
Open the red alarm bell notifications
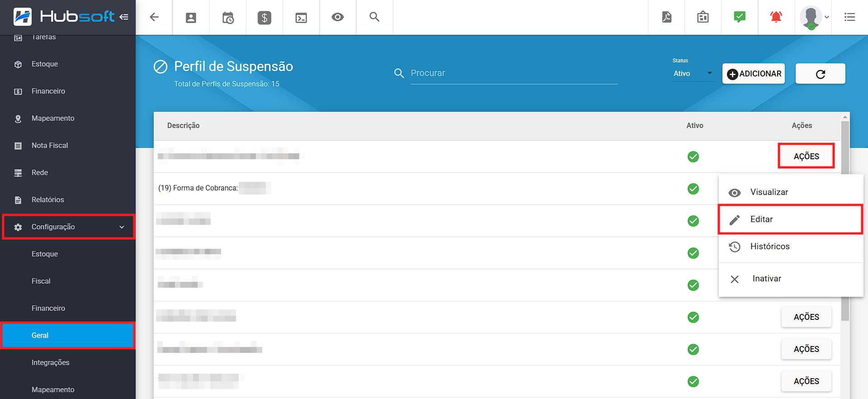(x=776, y=17)
